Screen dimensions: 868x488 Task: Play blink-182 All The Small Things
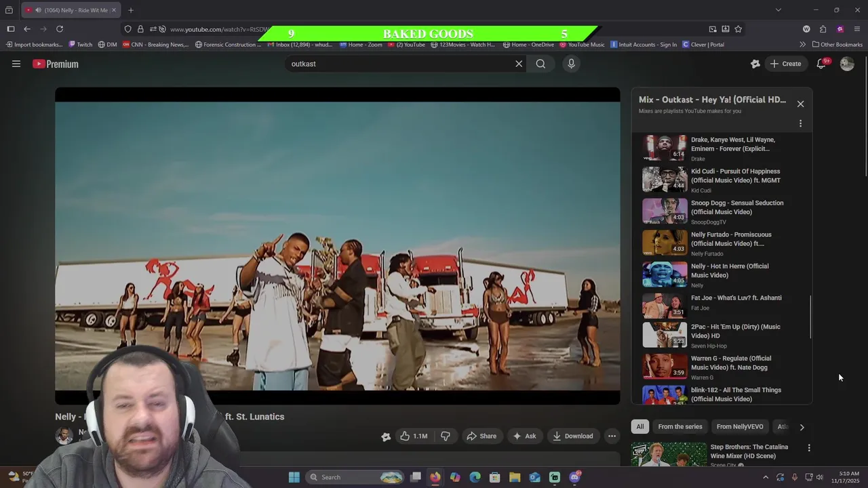(719, 394)
